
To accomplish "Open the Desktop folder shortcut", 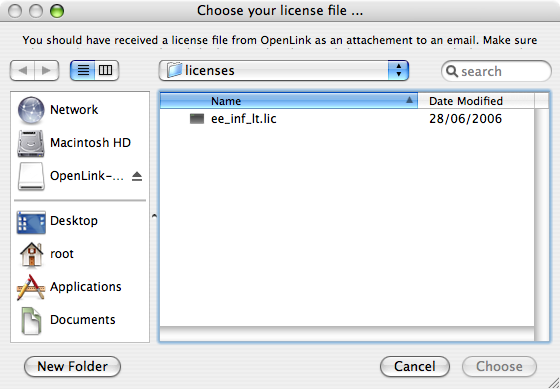I will point(57,221).
